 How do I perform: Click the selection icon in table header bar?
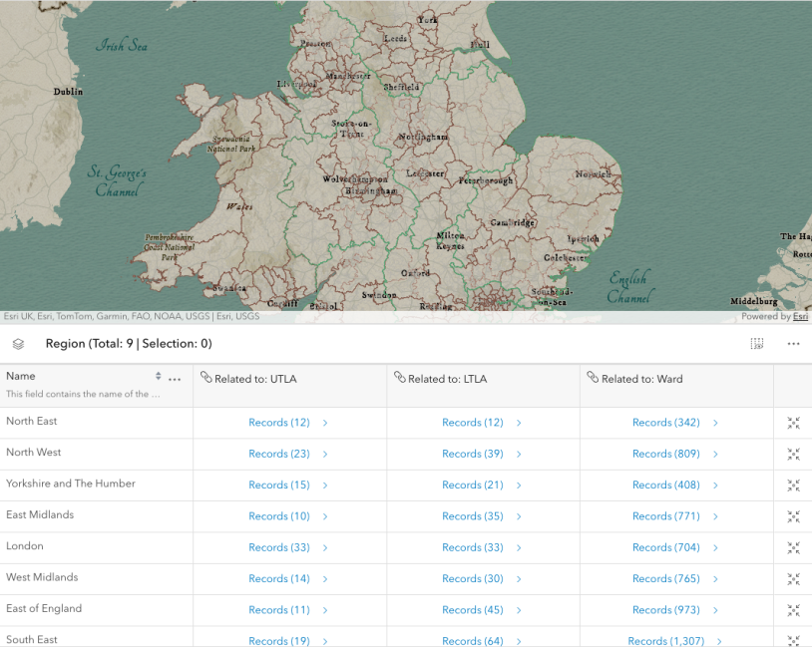pos(757,344)
